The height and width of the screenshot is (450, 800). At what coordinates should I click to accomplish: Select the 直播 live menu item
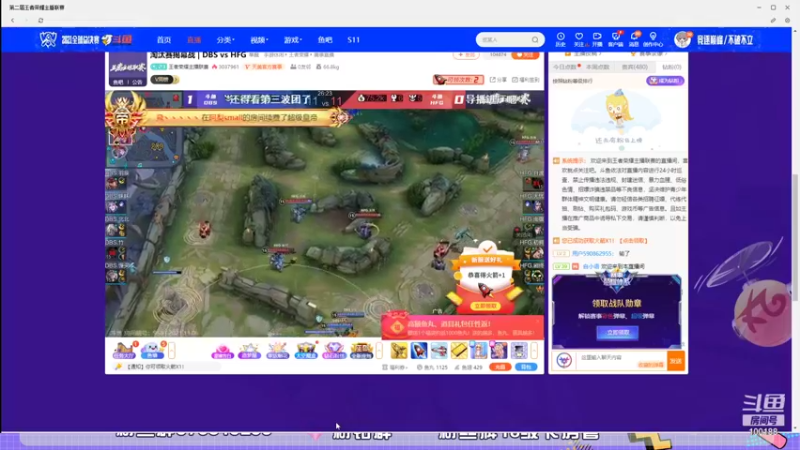point(194,40)
